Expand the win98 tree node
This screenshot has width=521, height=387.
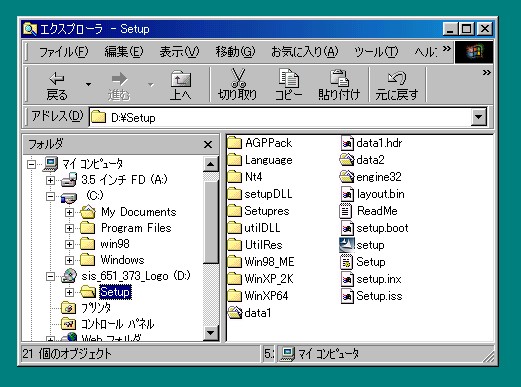click(69, 244)
